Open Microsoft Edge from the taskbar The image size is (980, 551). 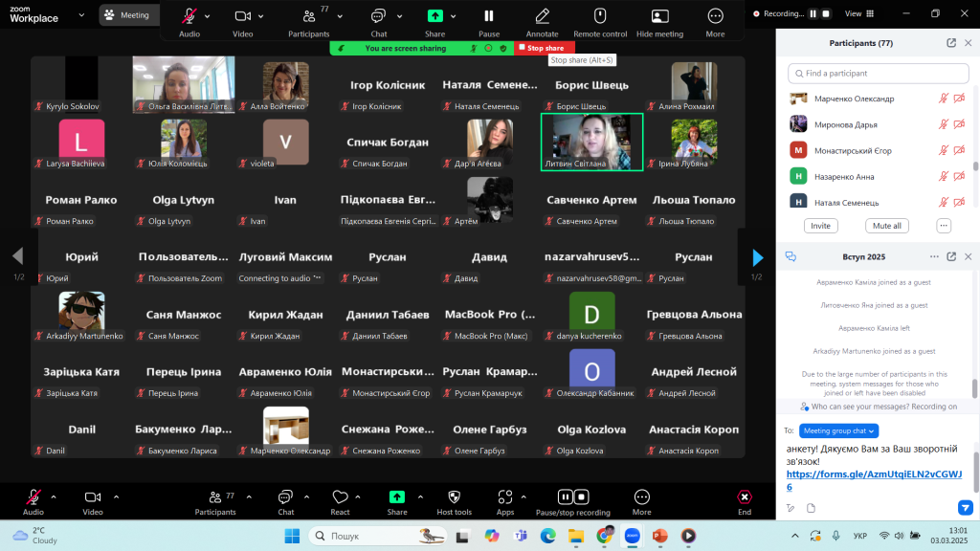(548, 536)
